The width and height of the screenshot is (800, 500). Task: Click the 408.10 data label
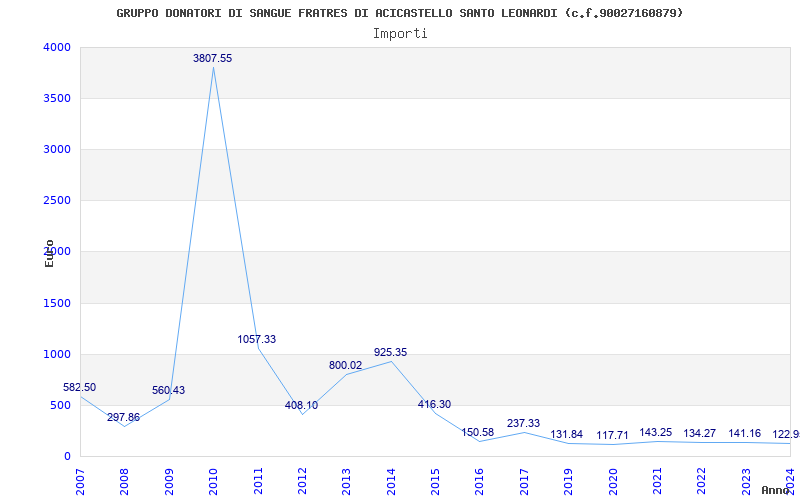click(x=302, y=406)
